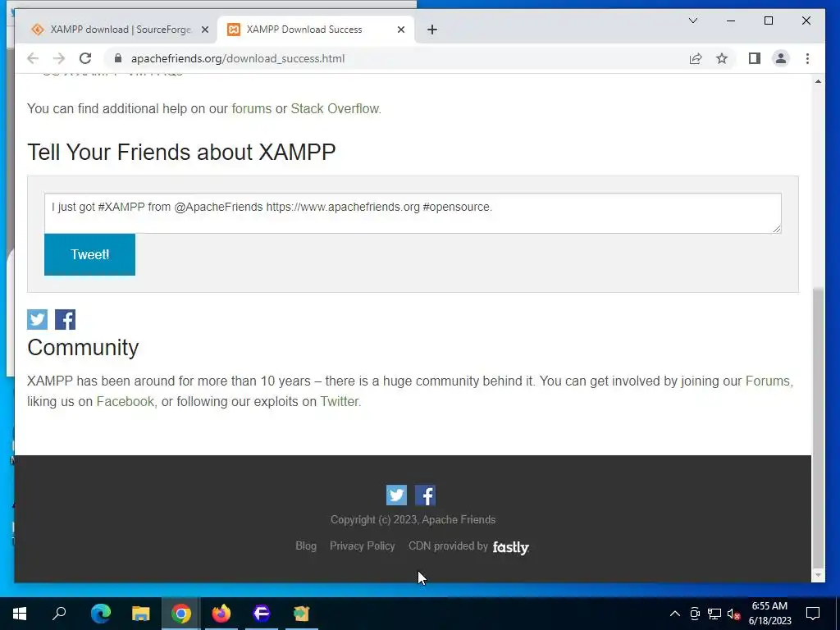The width and height of the screenshot is (840, 630).
Task: Open Chrome side panel
Action: [755, 58]
